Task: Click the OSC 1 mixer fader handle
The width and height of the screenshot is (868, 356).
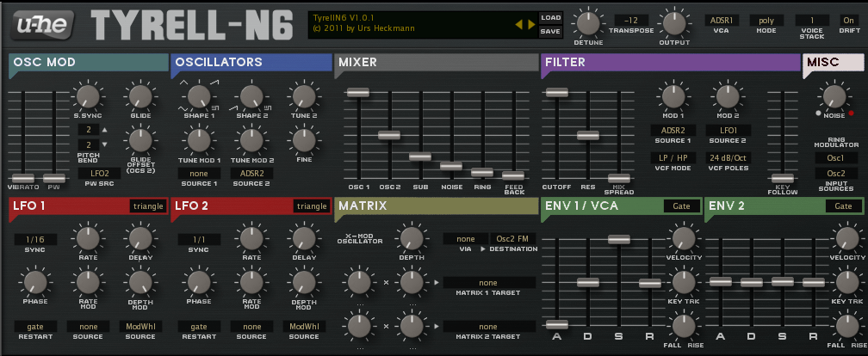Action: 358,92
